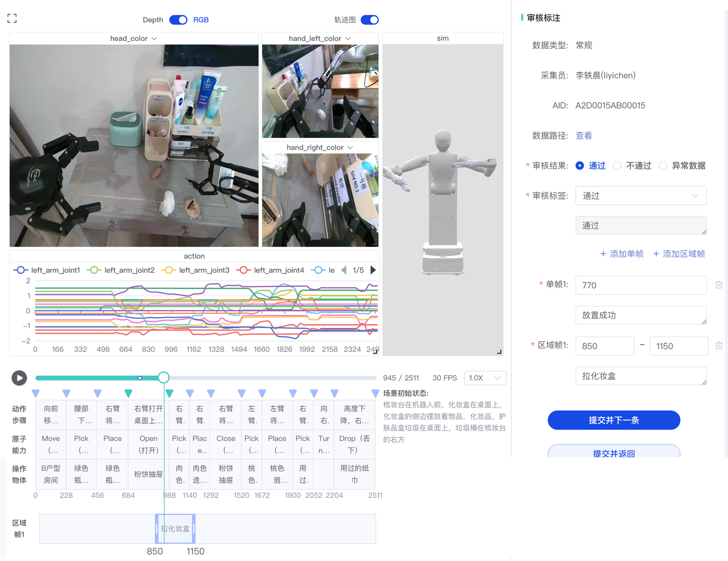This screenshot has width=728, height=561.
Task: Delete 单帧1 using its trash icon
Action: click(x=718, y=284)
